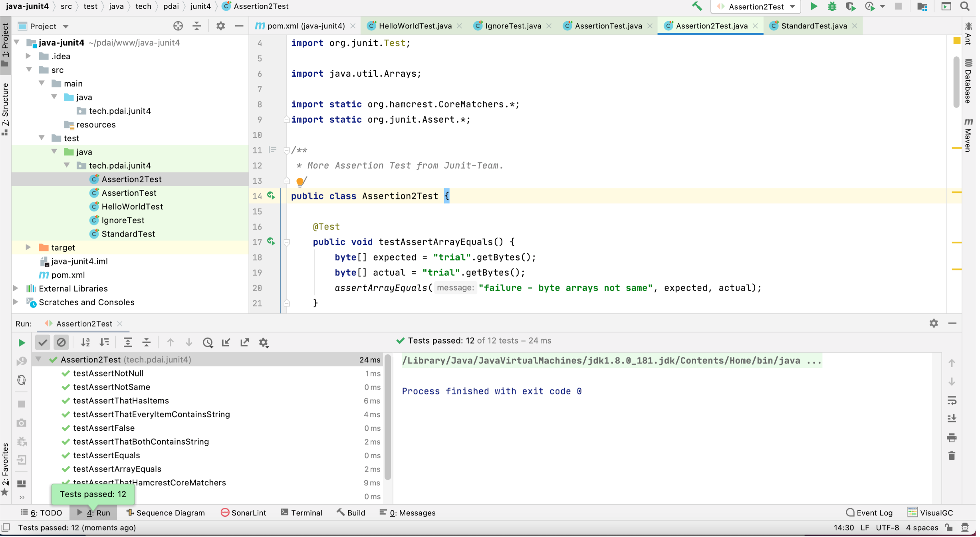Hide the Project panel with minus icon
980x537 pixels.
tap(240, 26)
